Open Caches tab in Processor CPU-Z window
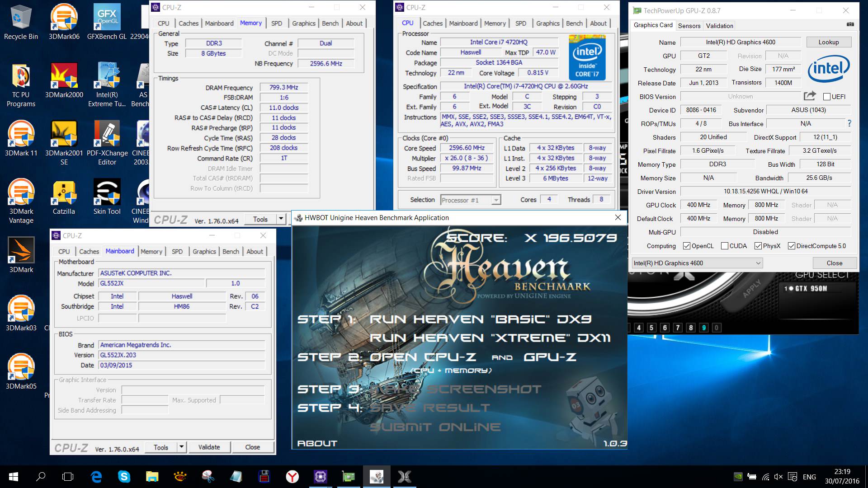Viewport: 868px width, 488px height. pyautogui.click(x=433, y=23)
